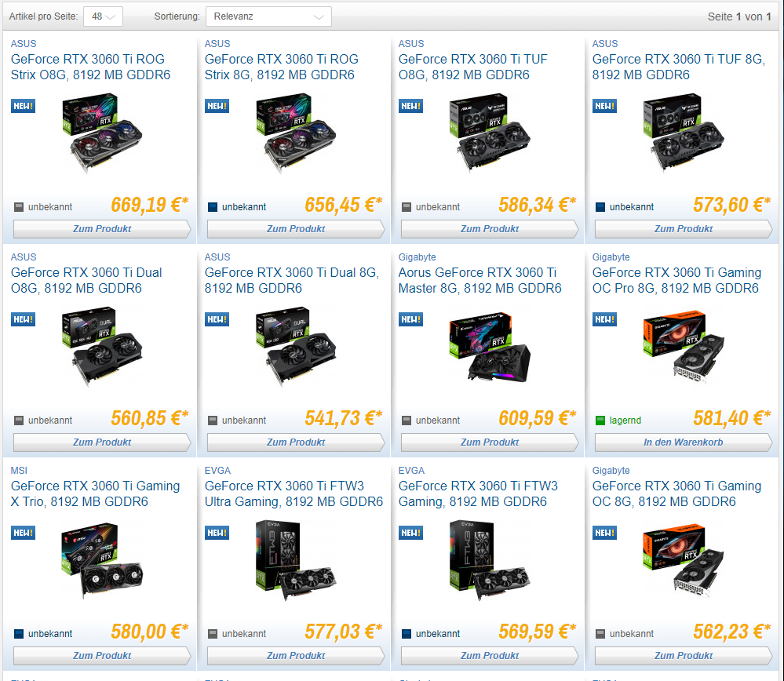Click the green lagernd stock indicator

click(x=600, y=421)
